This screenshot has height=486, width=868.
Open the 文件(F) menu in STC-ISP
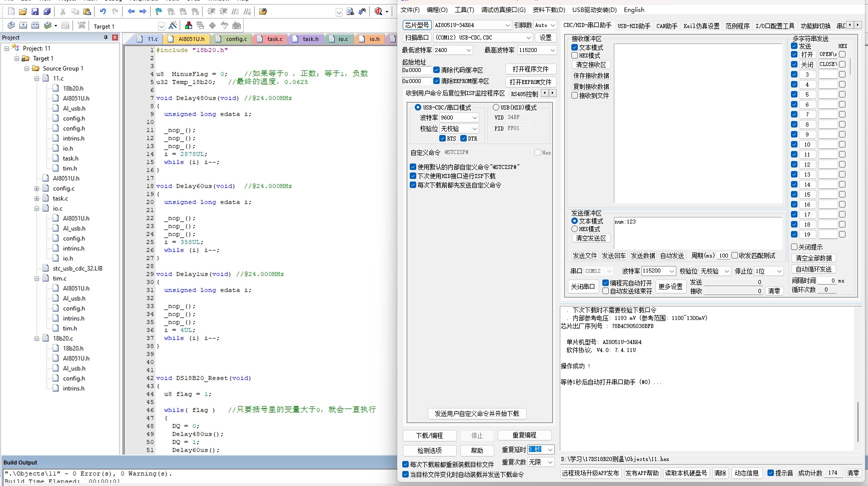coord(410,10)
